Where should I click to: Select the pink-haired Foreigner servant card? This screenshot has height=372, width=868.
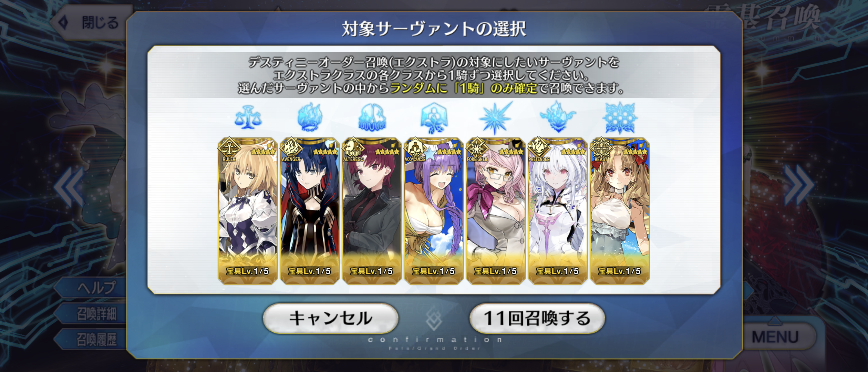pos(496,211)
